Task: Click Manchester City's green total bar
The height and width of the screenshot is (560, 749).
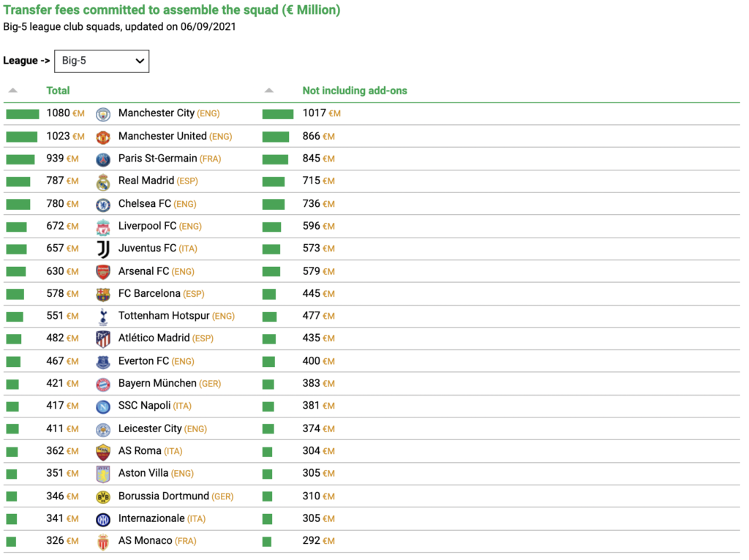Action: coord(23,114)
